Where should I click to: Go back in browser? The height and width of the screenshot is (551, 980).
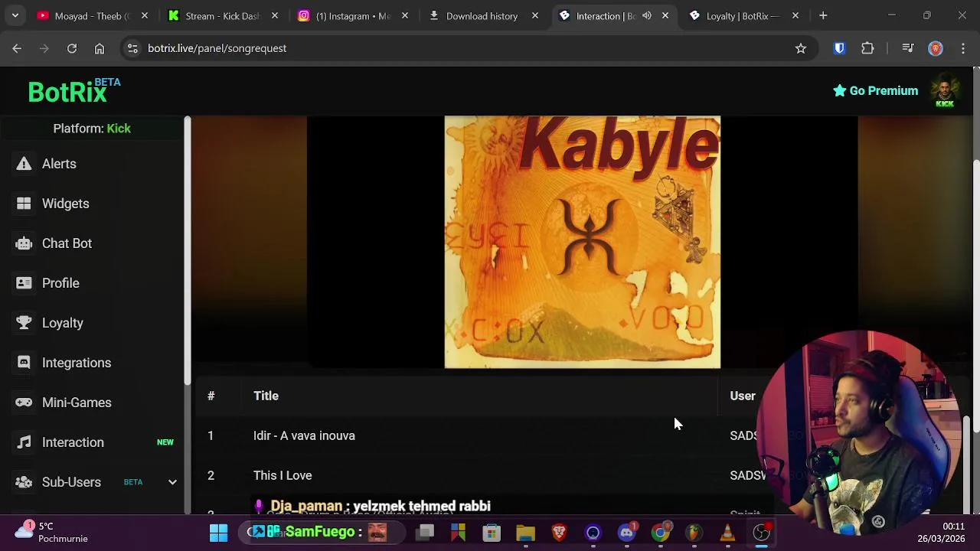tap(17, 48)
